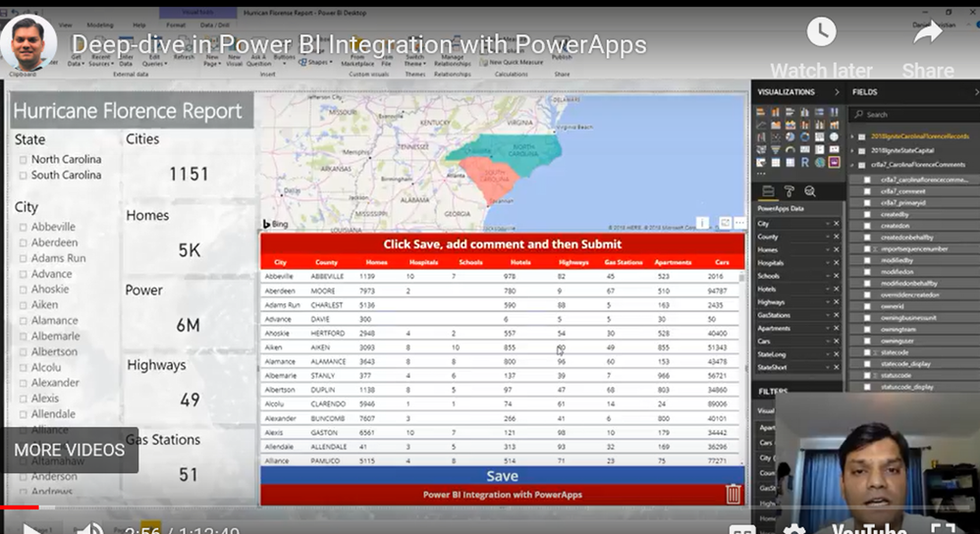
Task: Click the Fields pane Search box
Action: (913, 114)
